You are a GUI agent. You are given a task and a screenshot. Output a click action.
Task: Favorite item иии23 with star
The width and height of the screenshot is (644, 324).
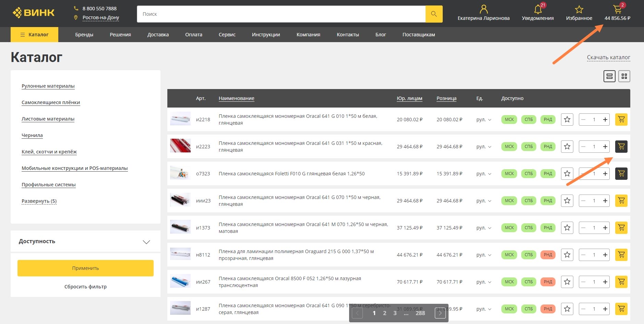[567, 201]
